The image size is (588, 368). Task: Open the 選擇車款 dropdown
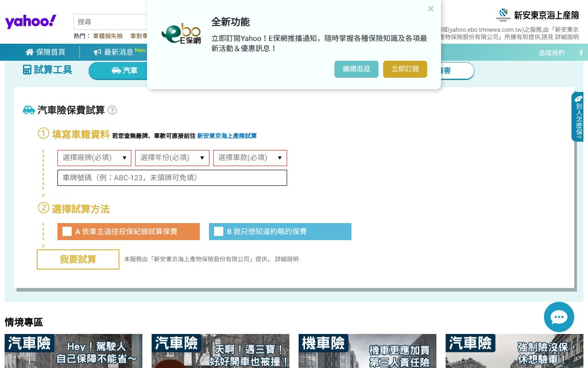pos(250,158)
